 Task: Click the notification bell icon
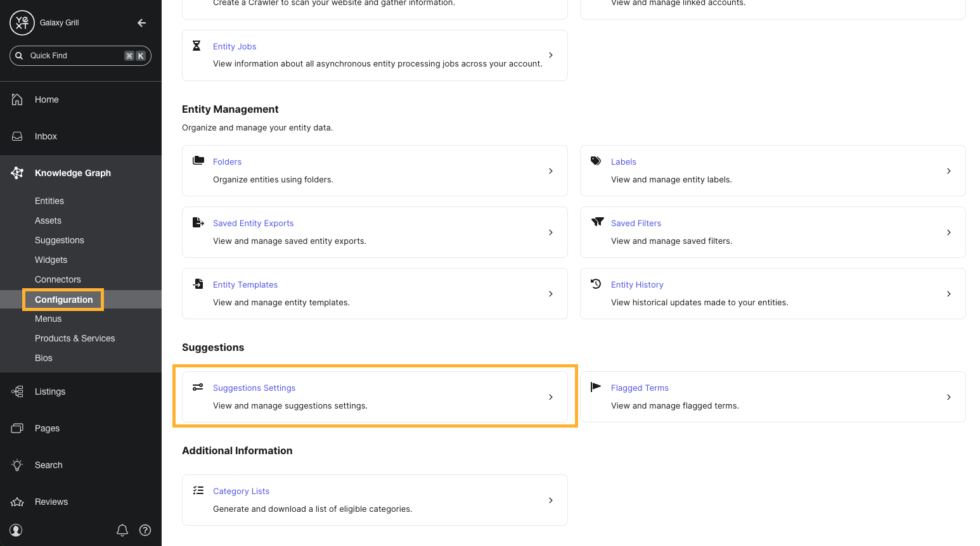[x=122, y=530]
